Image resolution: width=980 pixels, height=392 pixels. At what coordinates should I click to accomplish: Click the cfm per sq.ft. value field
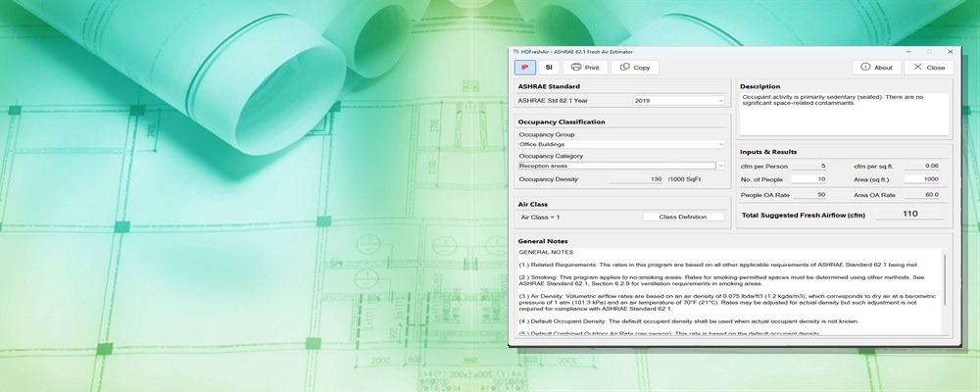coord(922,167)
